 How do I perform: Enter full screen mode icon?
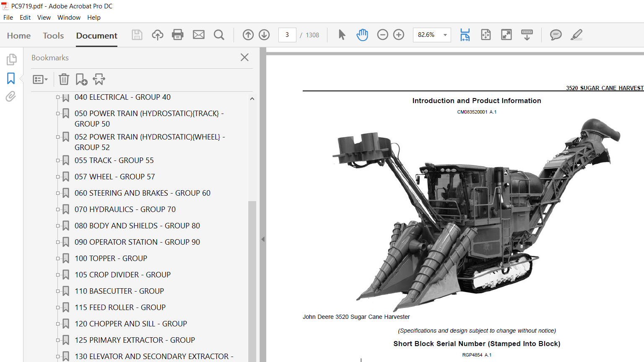(506, 35)
